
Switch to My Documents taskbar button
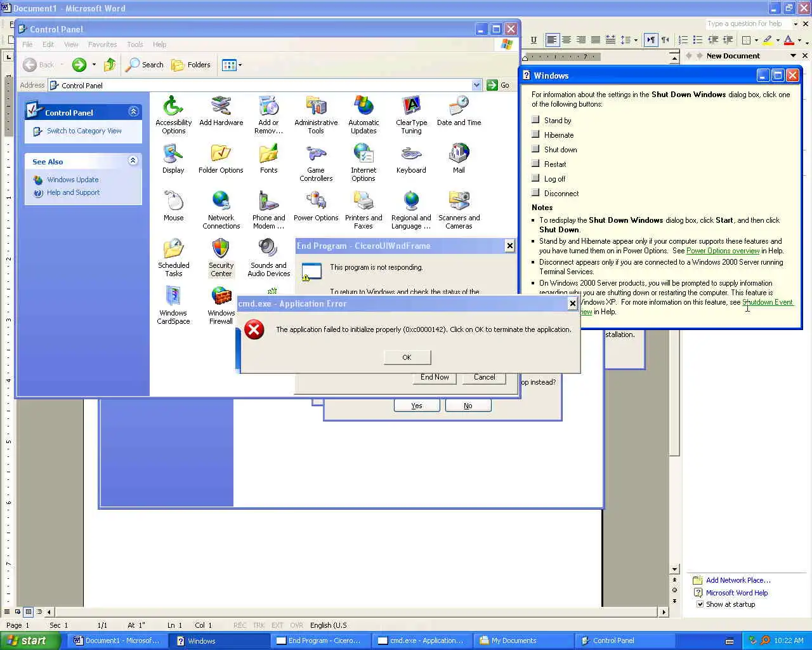click(524, 640)
